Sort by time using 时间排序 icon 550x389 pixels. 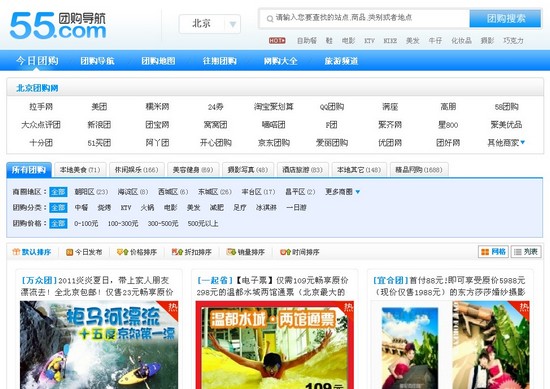point(285,252)
